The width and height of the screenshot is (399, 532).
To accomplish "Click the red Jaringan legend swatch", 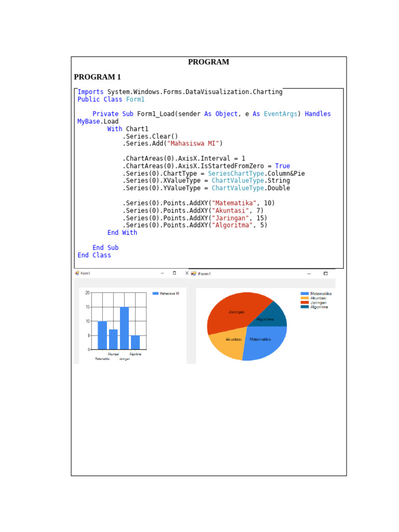I will [304, 302].
